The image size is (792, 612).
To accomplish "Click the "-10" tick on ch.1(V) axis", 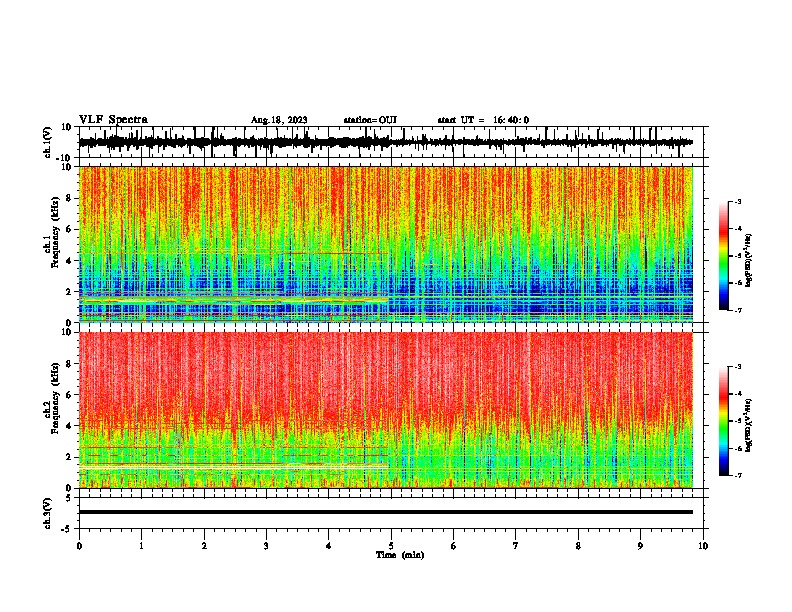I will tap(65, 158).
